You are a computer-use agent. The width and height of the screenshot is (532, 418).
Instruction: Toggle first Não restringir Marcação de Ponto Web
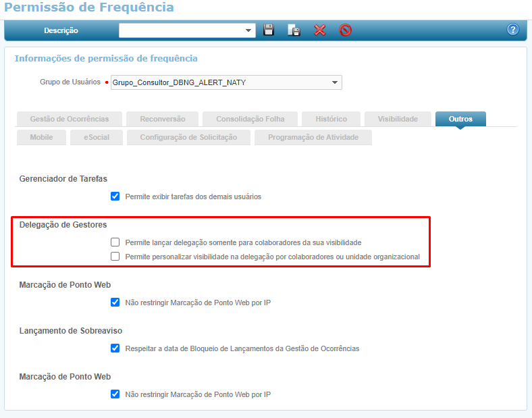(x=115, y=303)
